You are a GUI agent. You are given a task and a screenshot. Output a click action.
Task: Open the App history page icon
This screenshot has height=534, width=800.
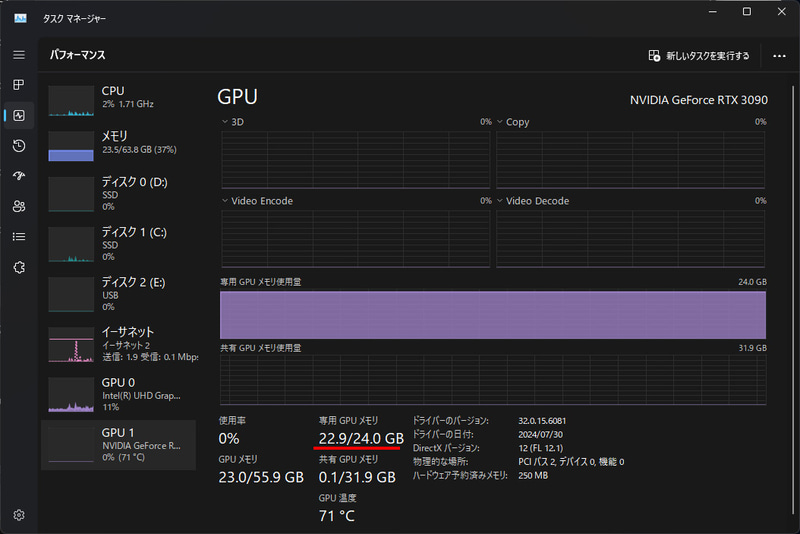(x=19, y=146)
